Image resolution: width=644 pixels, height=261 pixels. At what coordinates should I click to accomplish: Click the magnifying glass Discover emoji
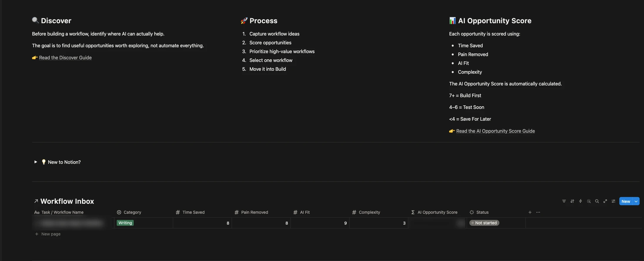point(35,20)
